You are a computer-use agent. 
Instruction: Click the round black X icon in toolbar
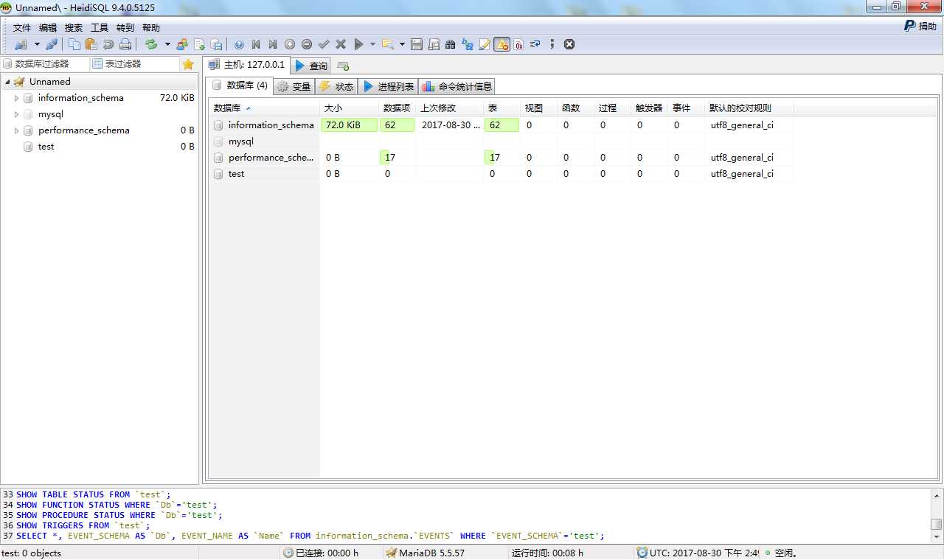point(569,44)
